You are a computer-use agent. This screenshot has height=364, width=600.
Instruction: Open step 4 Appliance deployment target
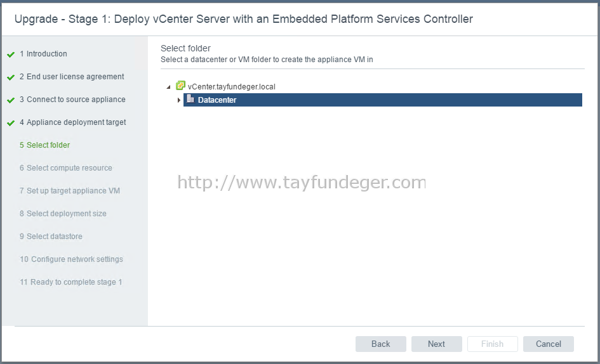pyautogui.click(x=73, y=122)
